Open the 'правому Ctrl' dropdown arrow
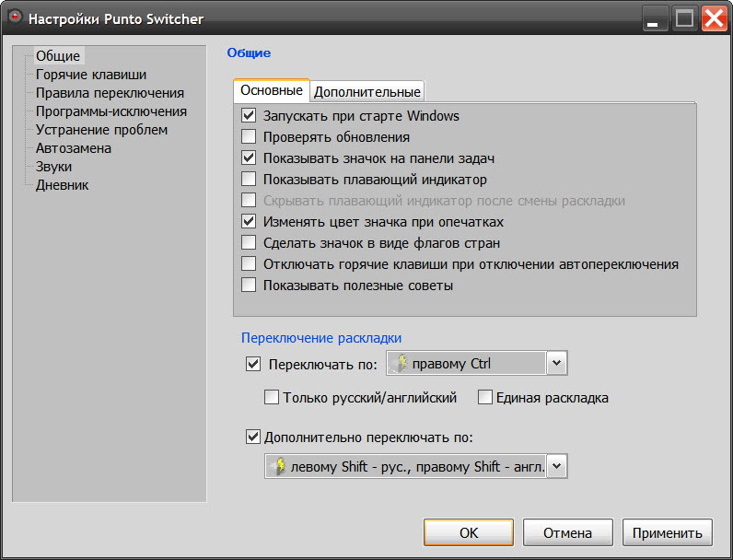The height and width of the screenshot is (560, 733). (555, 363)
